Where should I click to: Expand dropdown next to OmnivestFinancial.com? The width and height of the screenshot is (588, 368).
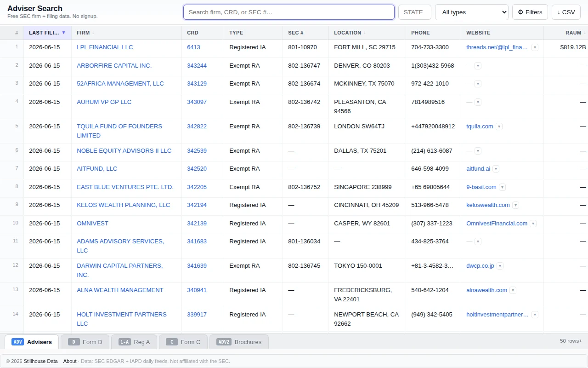coord(533,224)
